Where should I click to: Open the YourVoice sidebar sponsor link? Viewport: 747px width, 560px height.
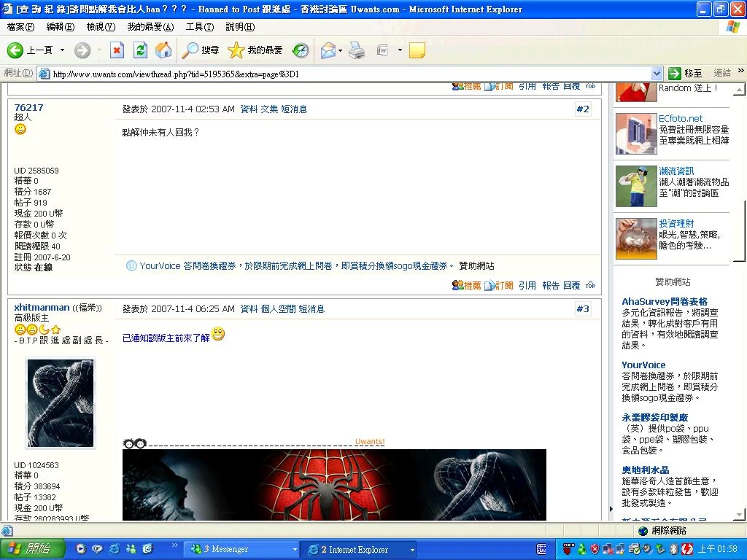tap(643, 365)
